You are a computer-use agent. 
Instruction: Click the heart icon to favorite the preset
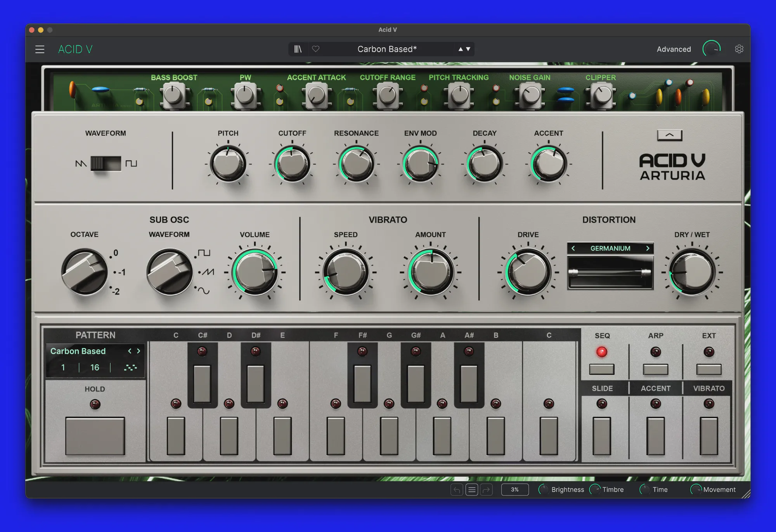click(316, 49)
